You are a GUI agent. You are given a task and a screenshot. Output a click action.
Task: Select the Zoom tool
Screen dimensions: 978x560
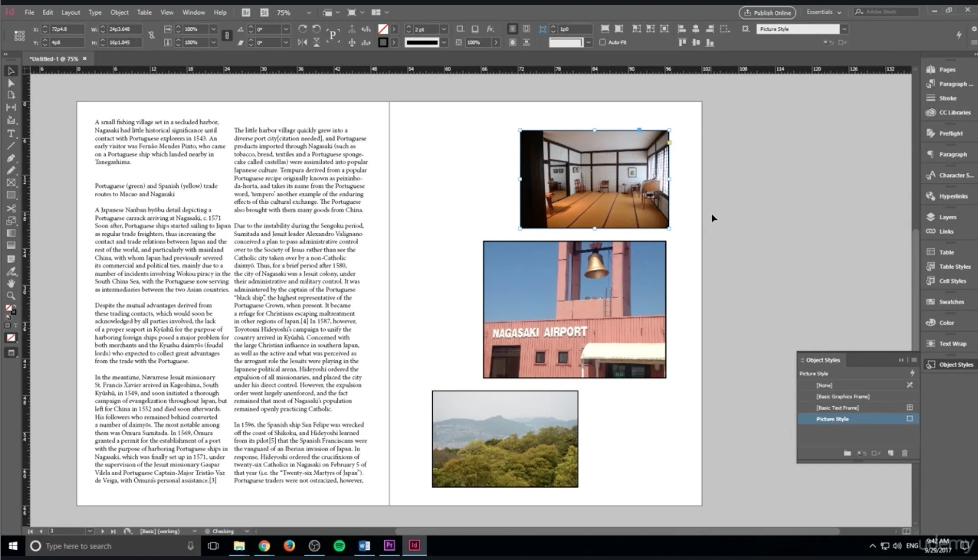pyautogui.click(x=11, y=296)
